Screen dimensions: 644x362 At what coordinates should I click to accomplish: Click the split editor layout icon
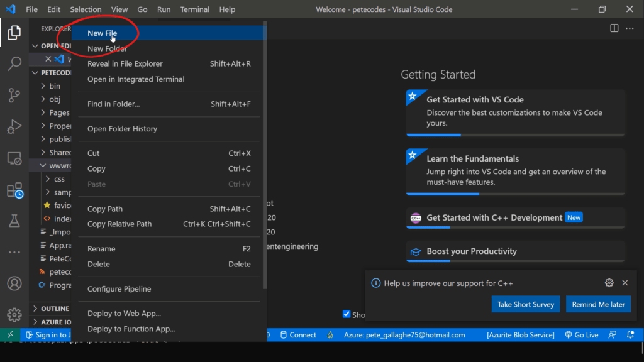click(614, 28)
